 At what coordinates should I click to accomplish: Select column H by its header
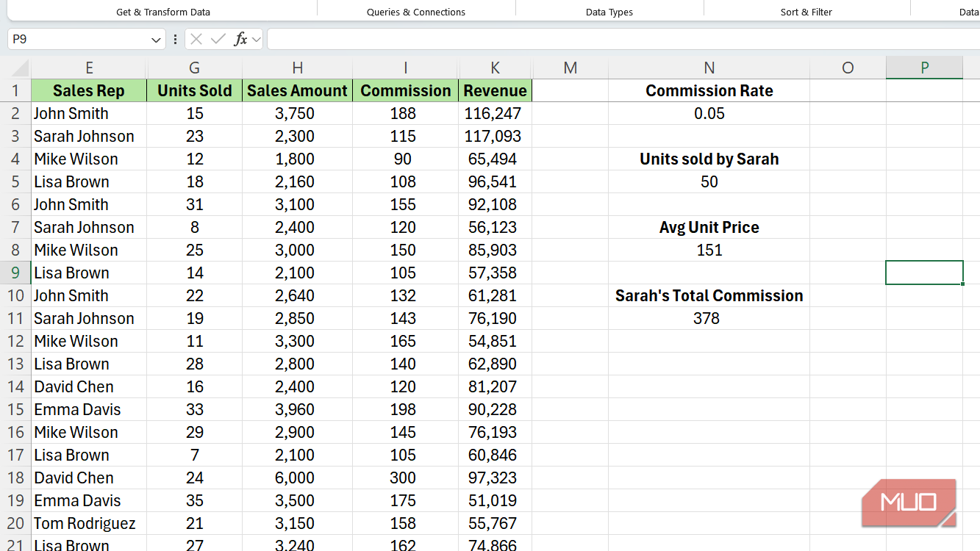point(297,68)
